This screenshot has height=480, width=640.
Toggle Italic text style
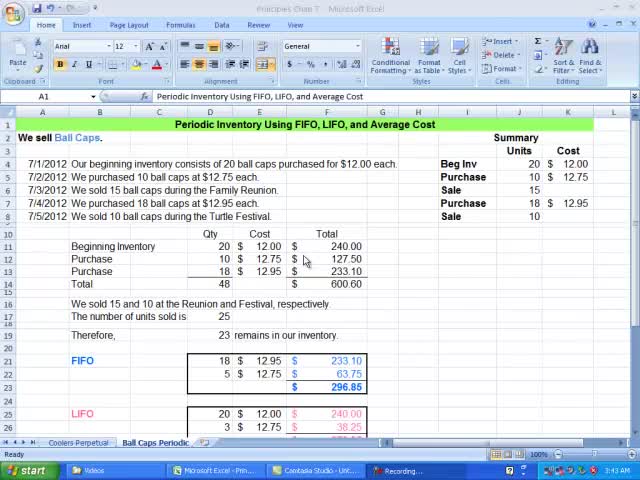click(x=74, y=65)
